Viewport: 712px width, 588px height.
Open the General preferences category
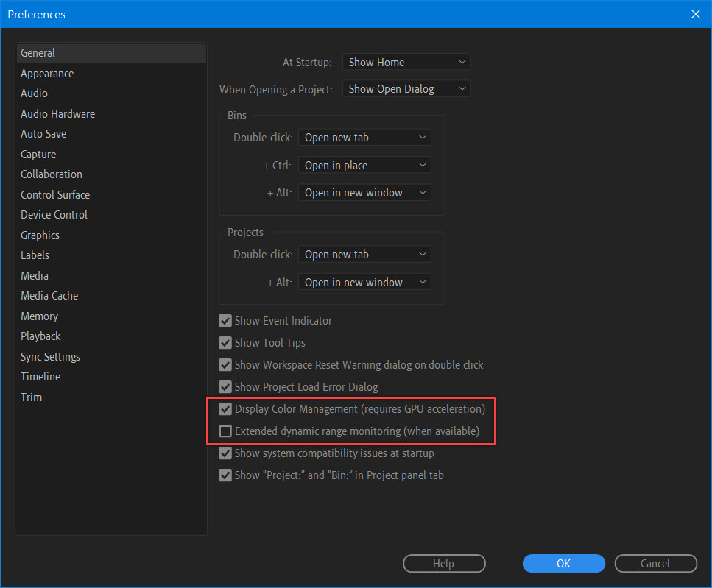pos(111,53)
